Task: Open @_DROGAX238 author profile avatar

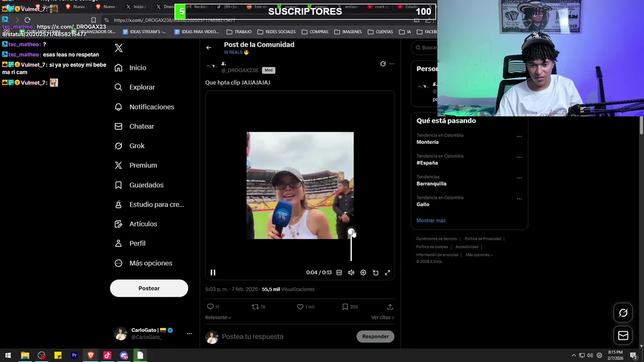Action: pos(212,66)
